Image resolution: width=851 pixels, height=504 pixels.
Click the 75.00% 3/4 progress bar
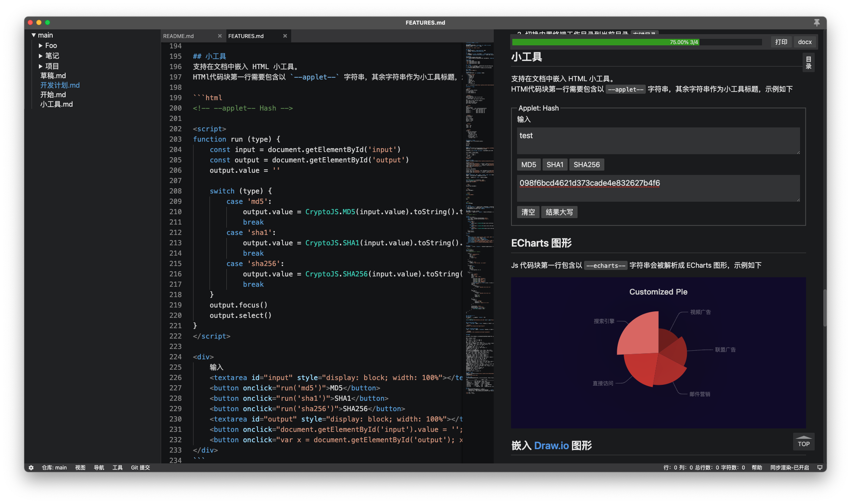[637, 42]
